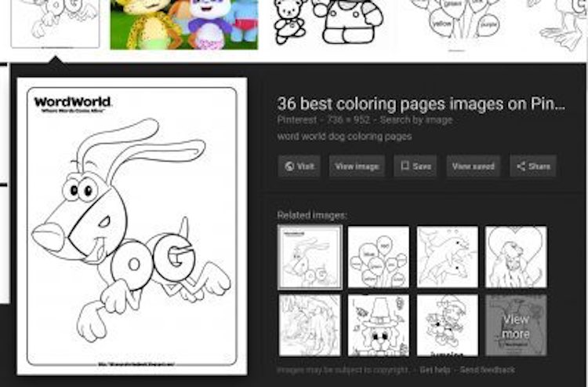588x387 pixels.
Task: Click the bookmark icon on Save
Action: [405, 166]
